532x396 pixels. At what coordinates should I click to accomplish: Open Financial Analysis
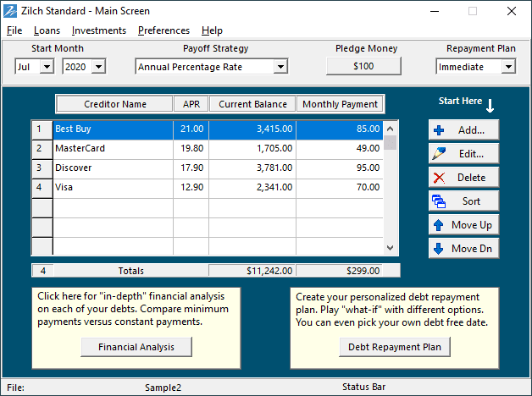pos(136,347)
